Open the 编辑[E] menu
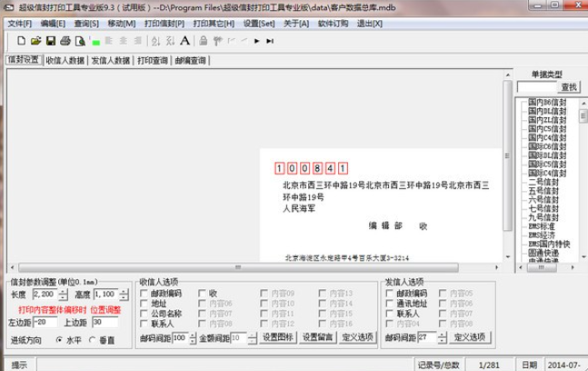 (53, 24)
